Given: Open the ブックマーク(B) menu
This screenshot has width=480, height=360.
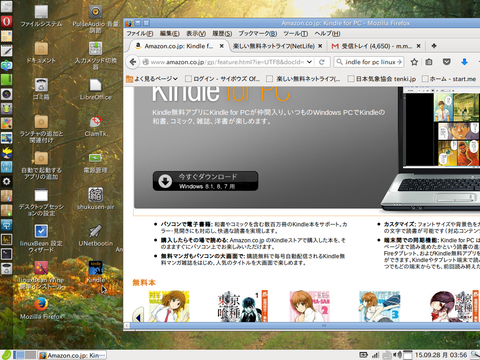Looking at the screenshot, I should 258,34.
